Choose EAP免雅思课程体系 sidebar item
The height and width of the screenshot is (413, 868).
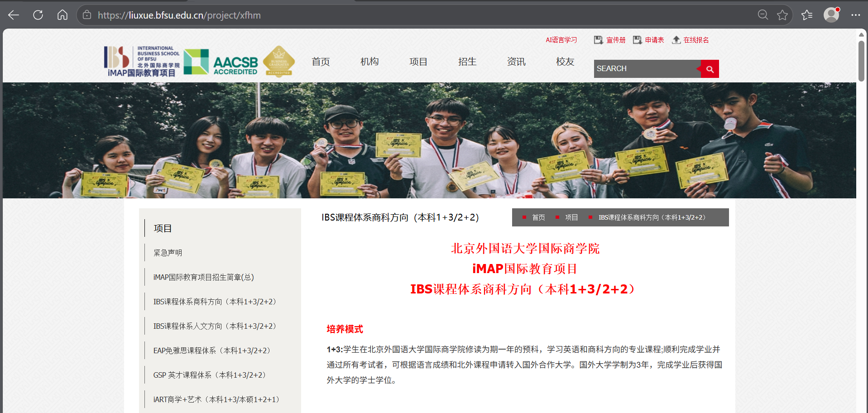click(211, 351)
